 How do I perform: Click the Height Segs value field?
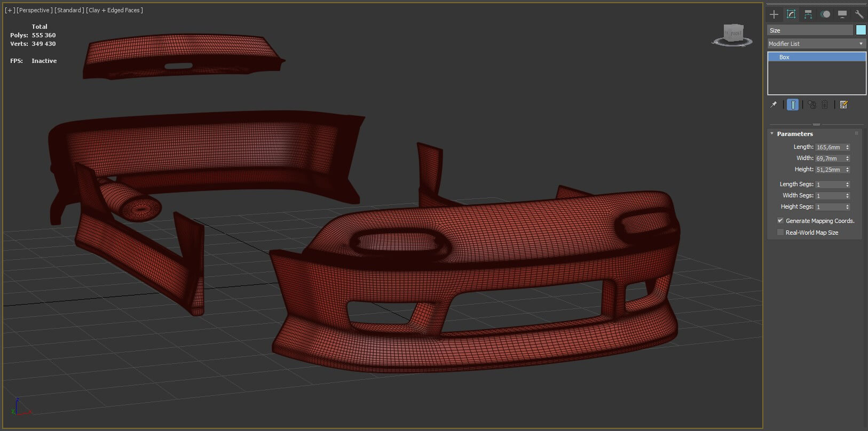[x=829, y=207]
